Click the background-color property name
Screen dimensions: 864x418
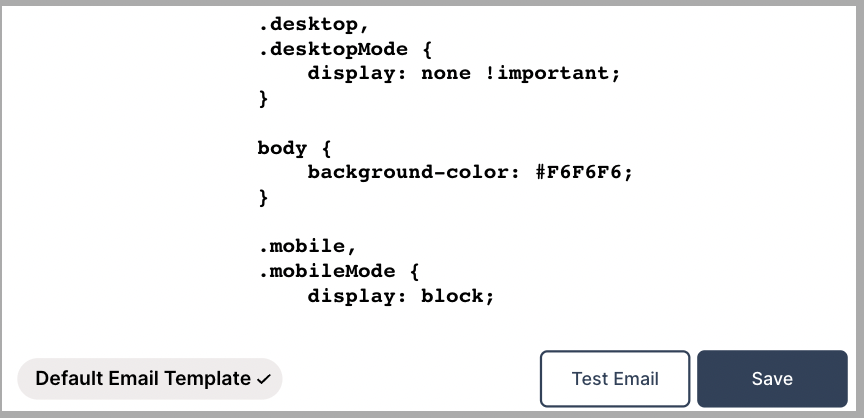pos(408,172)
